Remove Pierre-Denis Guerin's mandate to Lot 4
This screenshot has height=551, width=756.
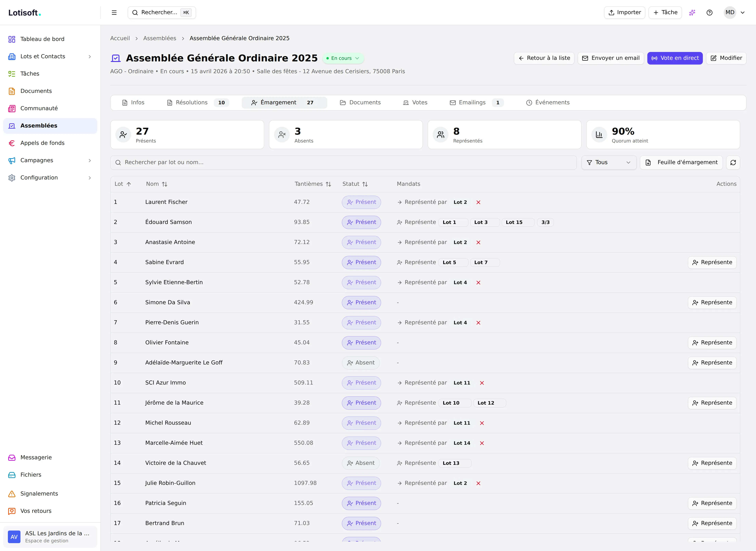(478, 323)
